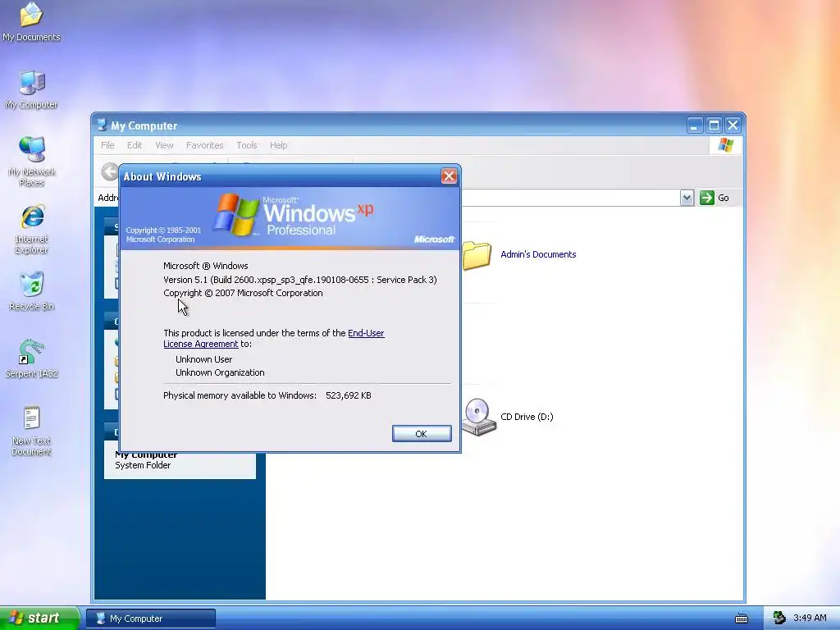Select the Serpent IA32 shortcut icon

point(31,358)
